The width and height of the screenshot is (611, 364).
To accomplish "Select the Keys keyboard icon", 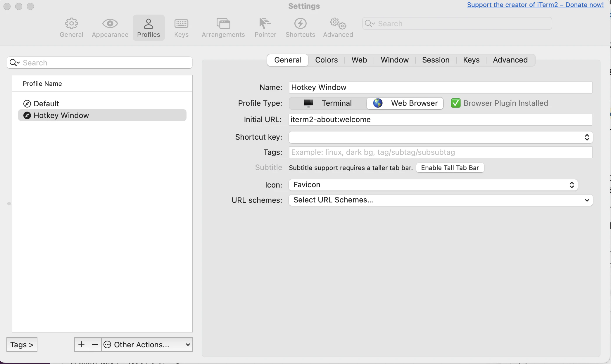I will point(181,24).
